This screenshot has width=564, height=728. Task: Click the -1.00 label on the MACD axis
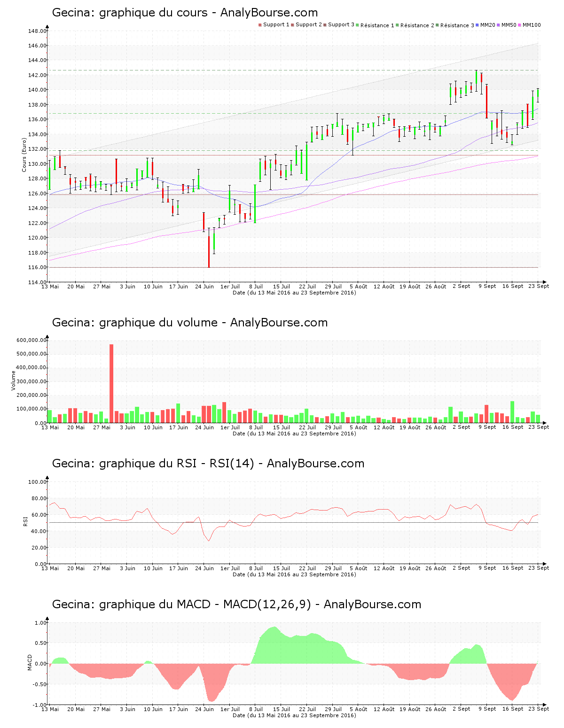pyautogui.click(x=39, y=705)
